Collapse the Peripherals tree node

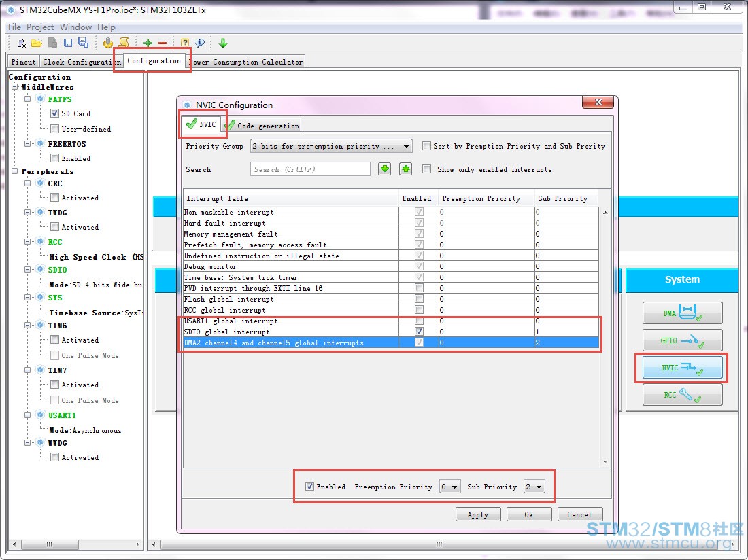point(15,171)
